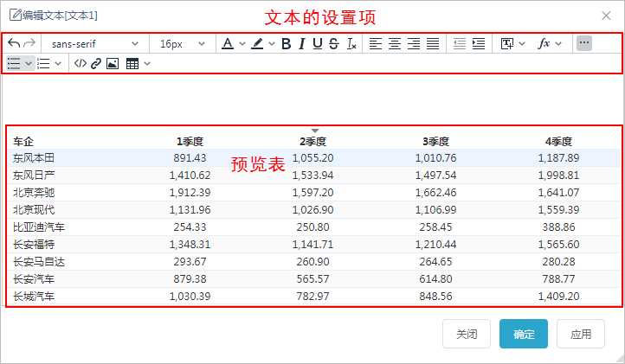
Task: Expand the insert text field dropdown arrow
Action: click(x=522, y=43)
